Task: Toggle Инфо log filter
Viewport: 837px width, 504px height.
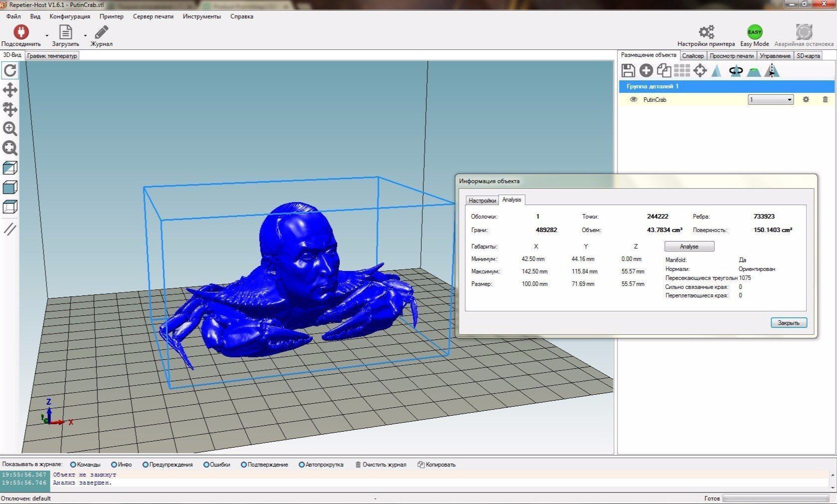Action: click(x=121, y=465)
